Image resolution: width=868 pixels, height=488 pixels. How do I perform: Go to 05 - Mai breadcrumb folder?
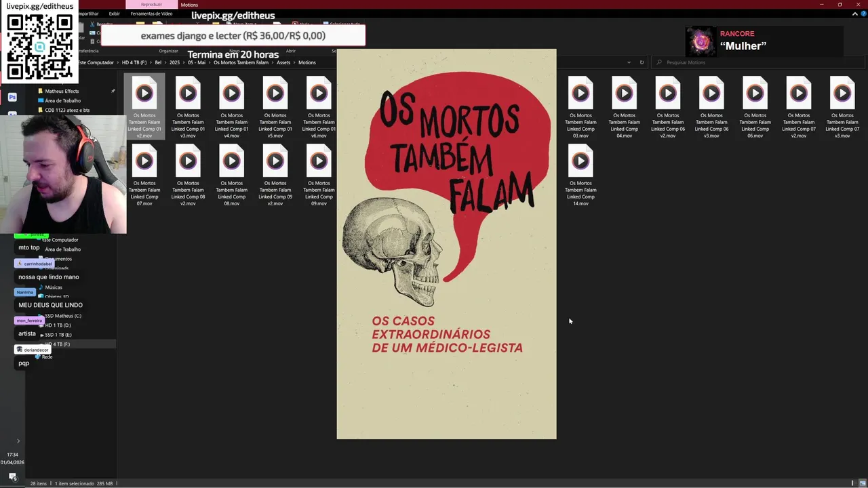point(197,62)
